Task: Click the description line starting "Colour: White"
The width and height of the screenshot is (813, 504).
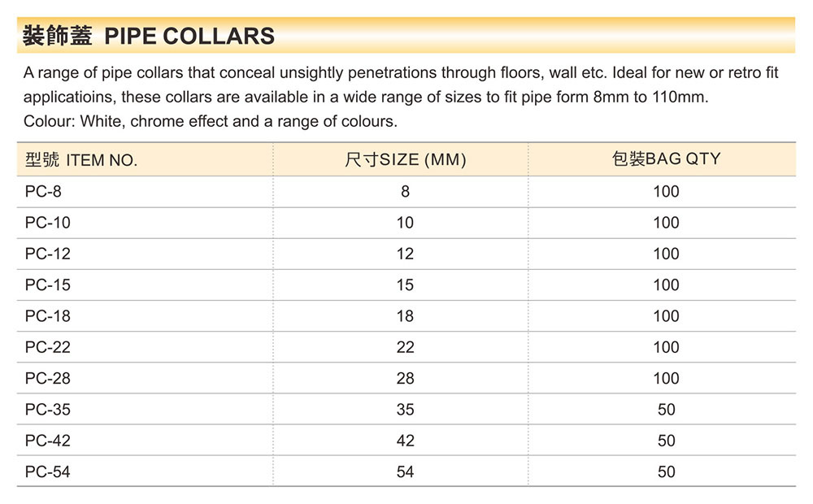Action: pyautogui.click(x=210, y=122)
